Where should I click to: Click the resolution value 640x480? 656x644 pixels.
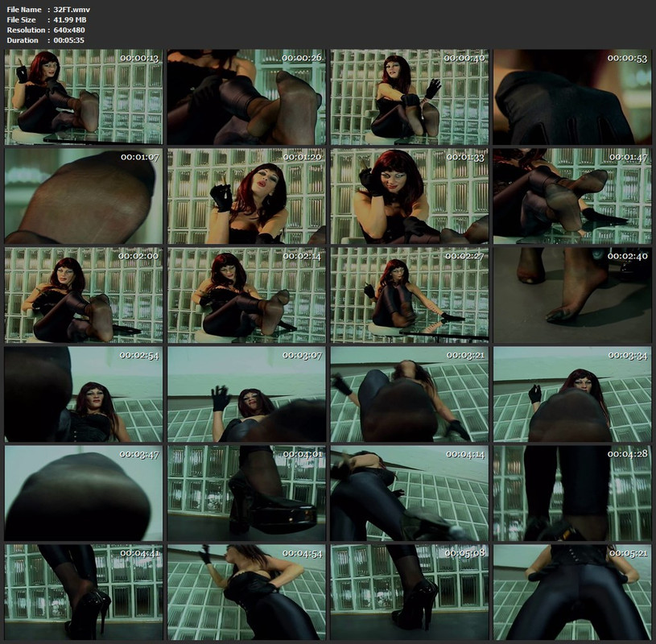pos(69,30)
